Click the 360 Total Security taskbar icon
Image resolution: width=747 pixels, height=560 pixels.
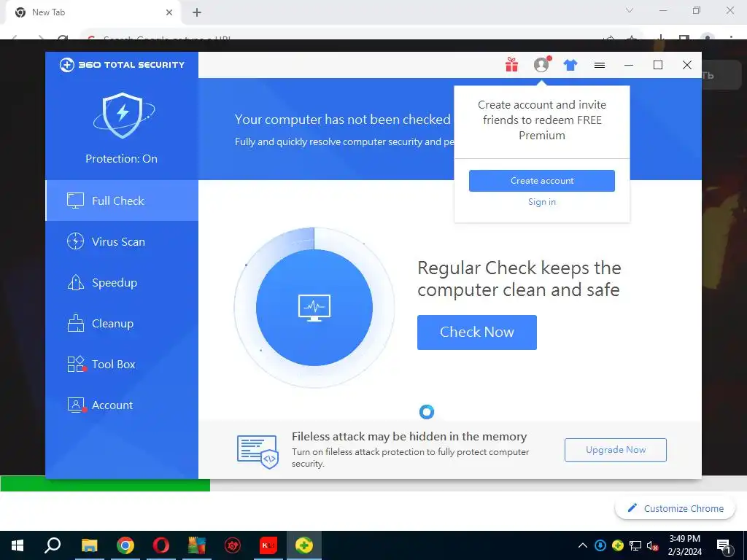[x=304, y=545]
